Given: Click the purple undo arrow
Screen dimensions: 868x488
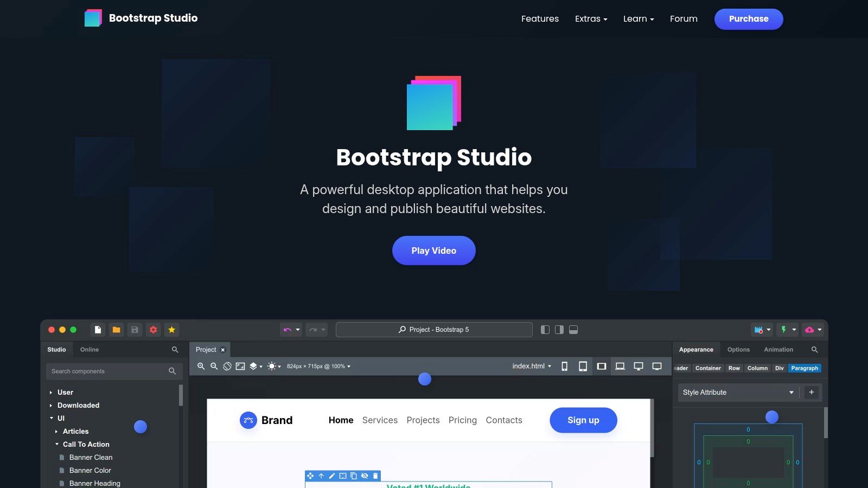Looking at the screenshot, I should click(x=287, y=330).
